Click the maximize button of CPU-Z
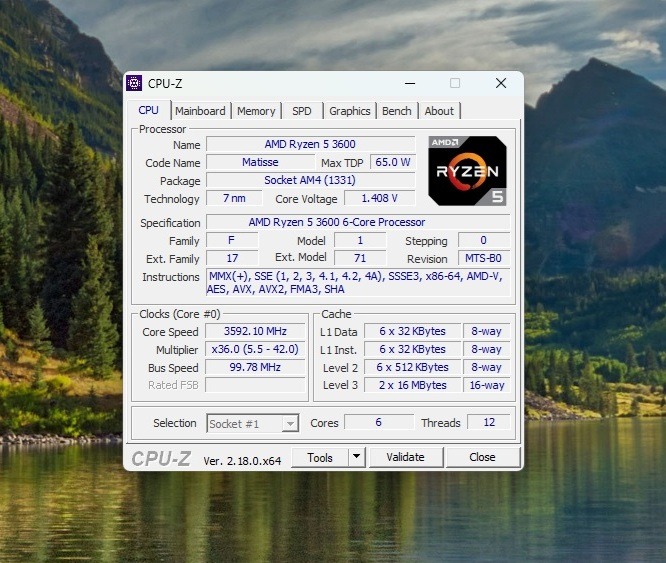The image size is (666, 563). [455, 83]
